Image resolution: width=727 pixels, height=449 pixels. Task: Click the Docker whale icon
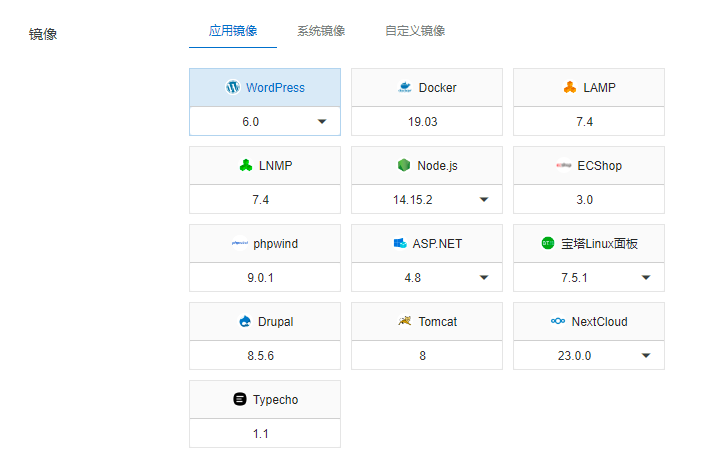405,87
